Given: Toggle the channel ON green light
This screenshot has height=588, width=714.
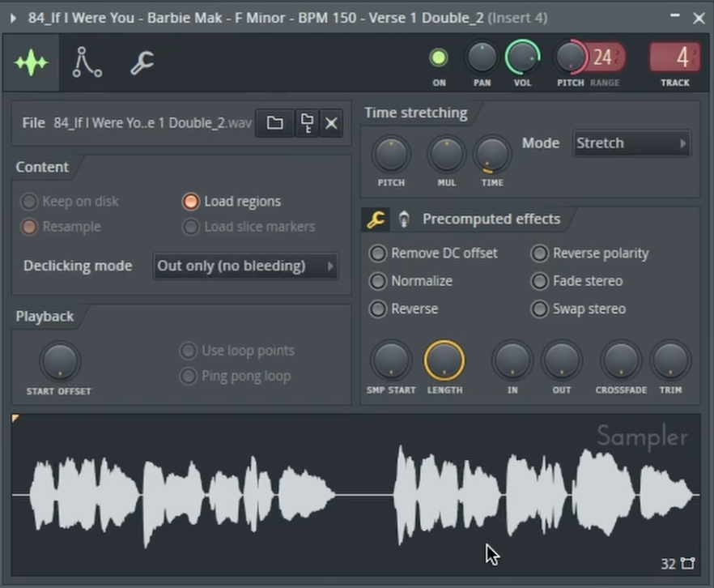Looking at the screenshot, I should tap(439, 58).
